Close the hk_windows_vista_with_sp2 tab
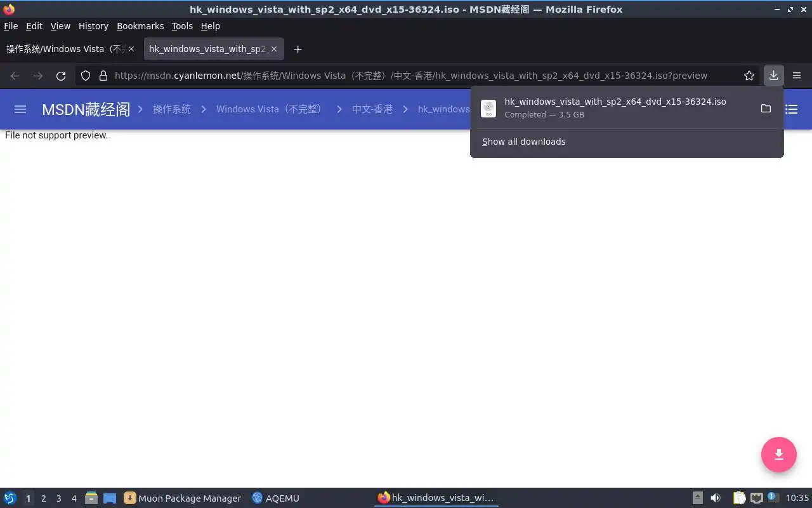812x508 pixels. click(274, 49)
